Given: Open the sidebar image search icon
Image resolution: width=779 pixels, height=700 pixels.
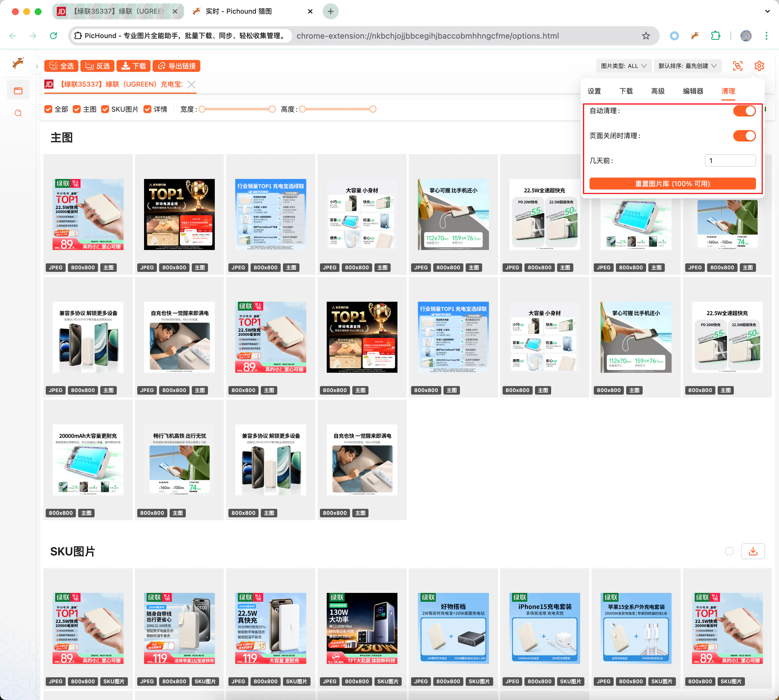Looking at the screenshot, I should (18, 113).
